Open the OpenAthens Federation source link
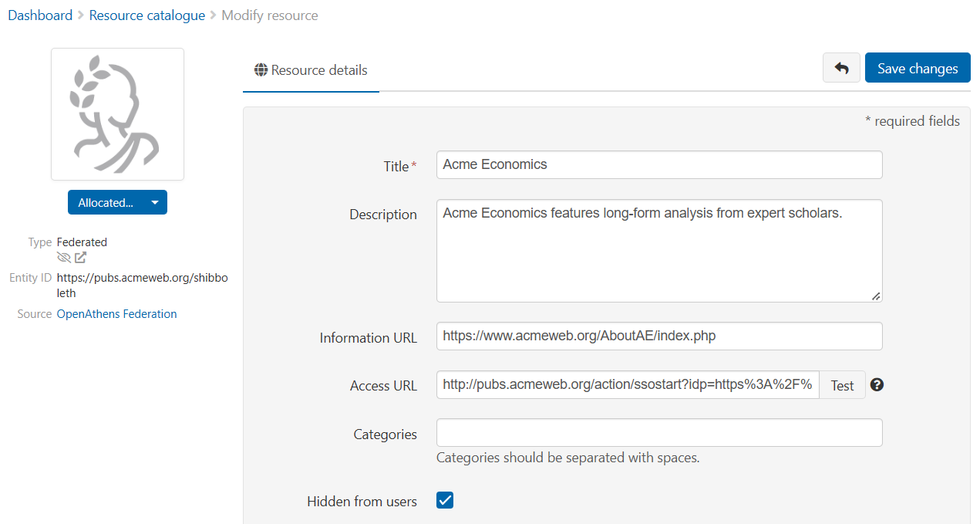This screenshot has width=980, height=524. [x=117, y=314]
